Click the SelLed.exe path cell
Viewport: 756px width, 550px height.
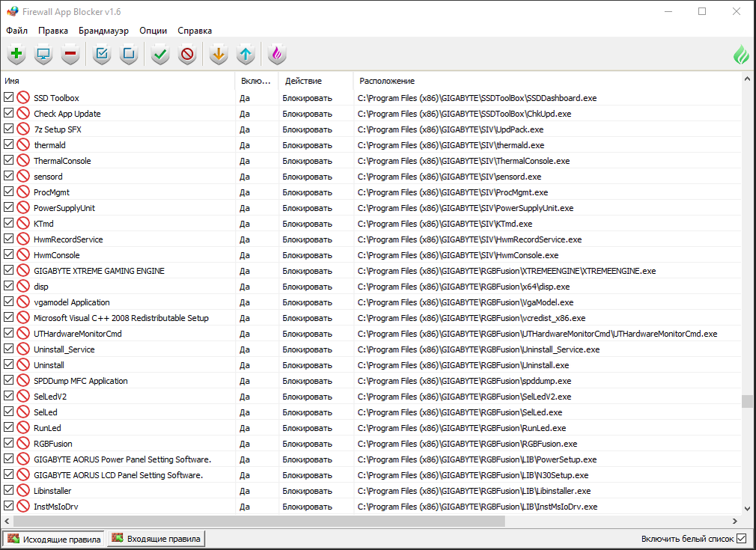[460, 412]
